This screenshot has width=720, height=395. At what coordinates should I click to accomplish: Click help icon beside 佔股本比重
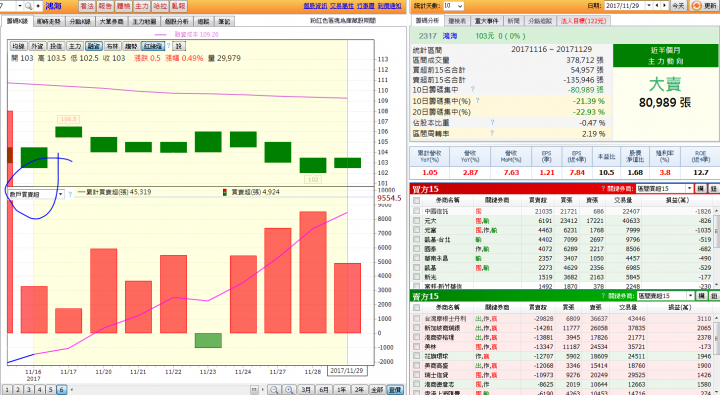(492, 122)
